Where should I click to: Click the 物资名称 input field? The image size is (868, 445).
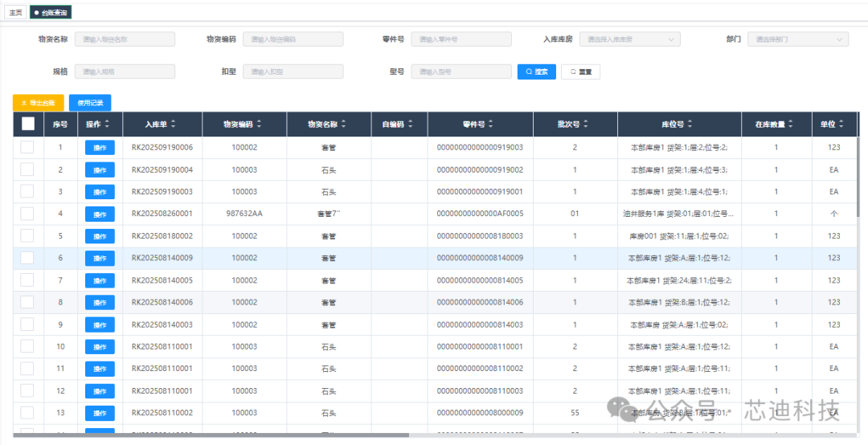pos(125,39)
